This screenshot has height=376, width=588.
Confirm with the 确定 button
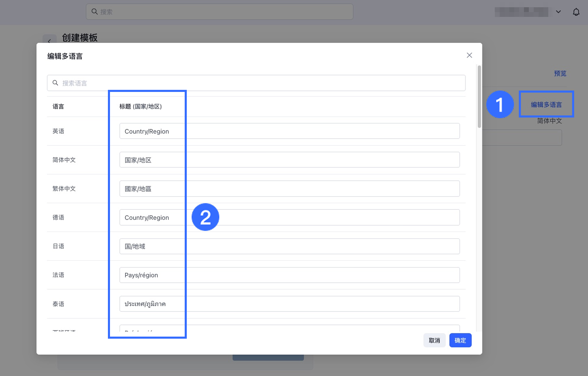coord(460,340)
